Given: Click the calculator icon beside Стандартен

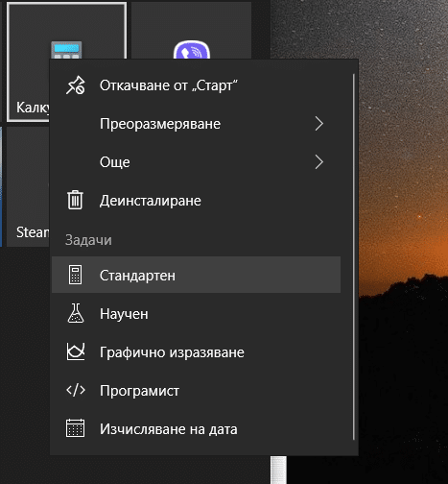Looking at the screenshot, I should point(76,275).
